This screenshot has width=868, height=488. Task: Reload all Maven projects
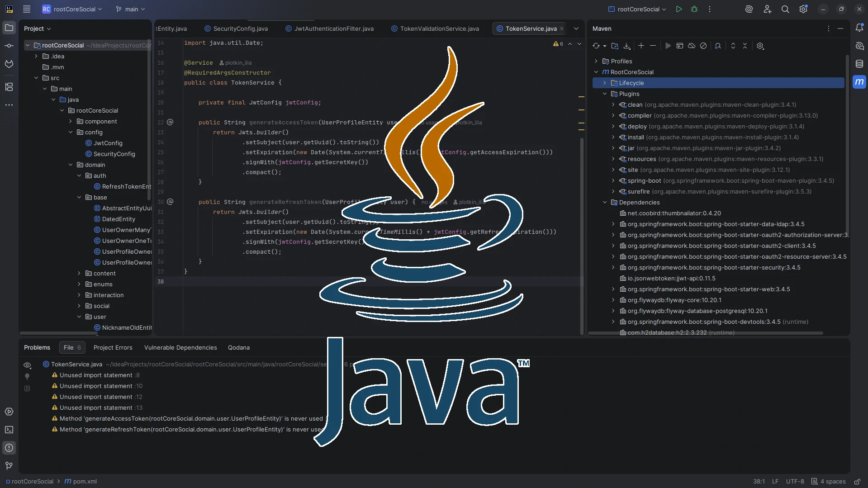coord(597,46)
